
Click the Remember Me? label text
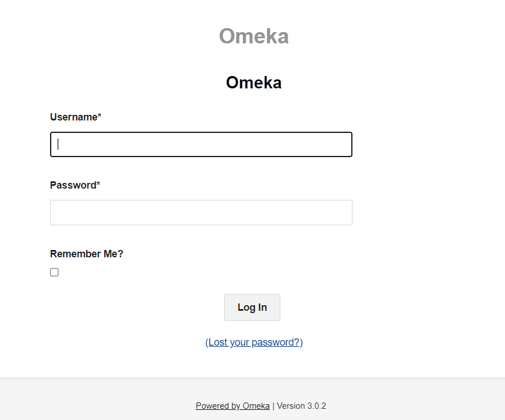(87, 254)
